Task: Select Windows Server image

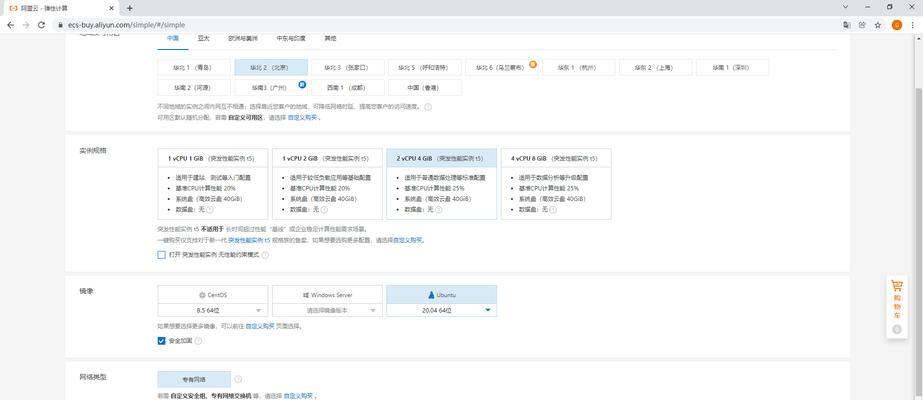Action: click(x=327, y=295)
